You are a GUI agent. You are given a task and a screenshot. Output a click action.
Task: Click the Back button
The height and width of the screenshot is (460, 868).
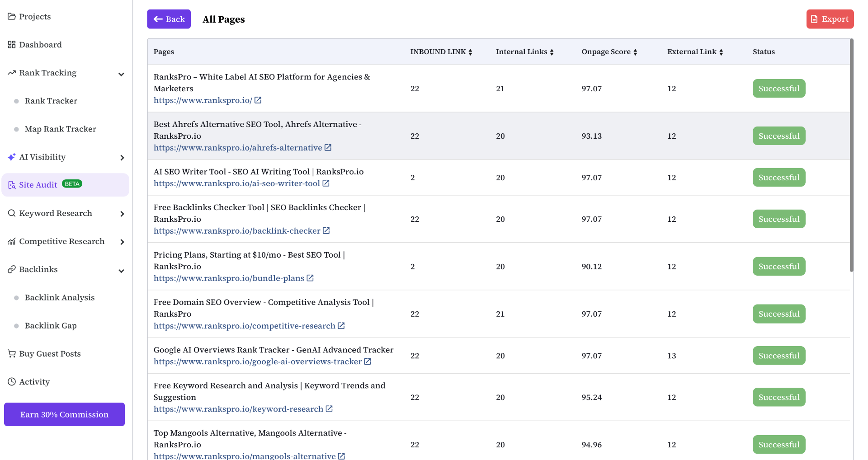point(169,19)
